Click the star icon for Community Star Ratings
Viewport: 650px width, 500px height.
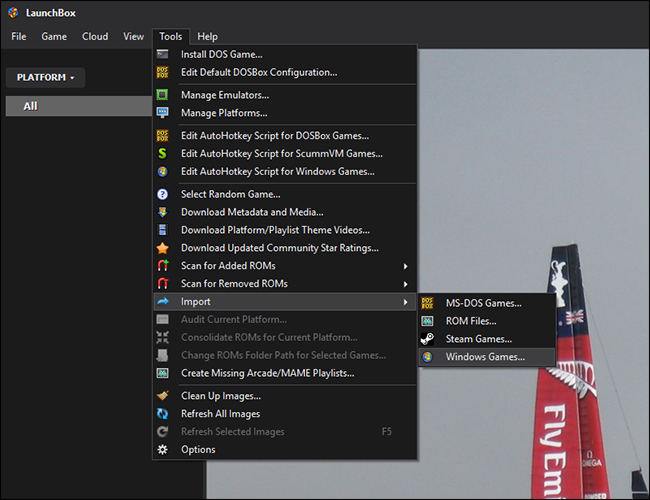[x=162, y=248]
